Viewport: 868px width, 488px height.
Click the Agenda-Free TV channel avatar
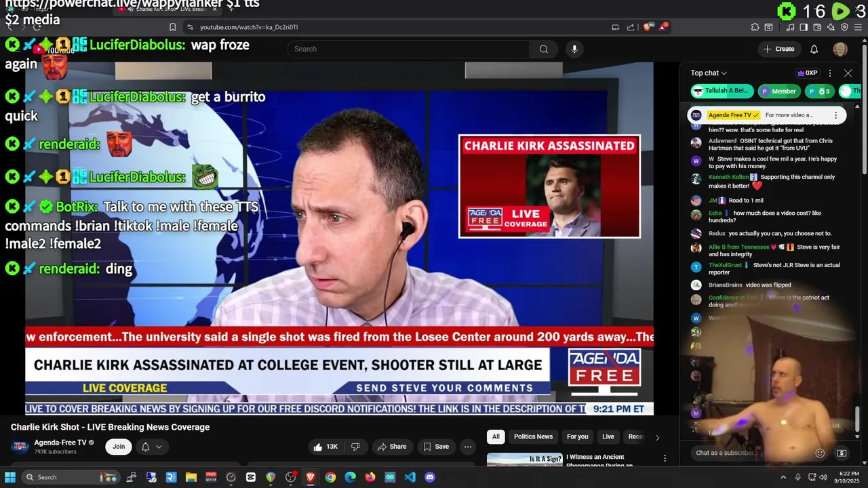coord(20,446)
